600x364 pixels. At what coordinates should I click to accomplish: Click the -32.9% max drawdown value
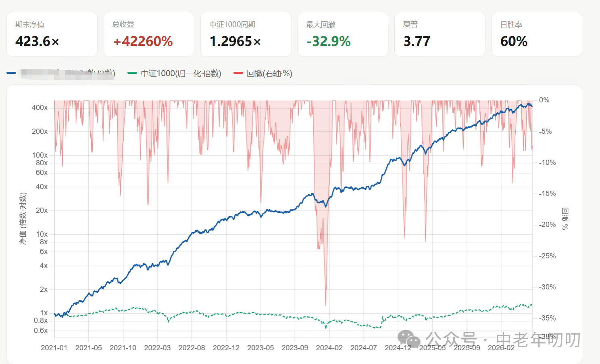pyautogui.click(x=329, y=41)
